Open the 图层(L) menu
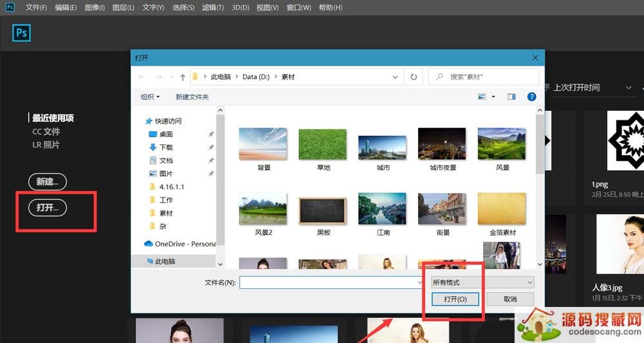644x343 pixels. click(x=123, y=7)
